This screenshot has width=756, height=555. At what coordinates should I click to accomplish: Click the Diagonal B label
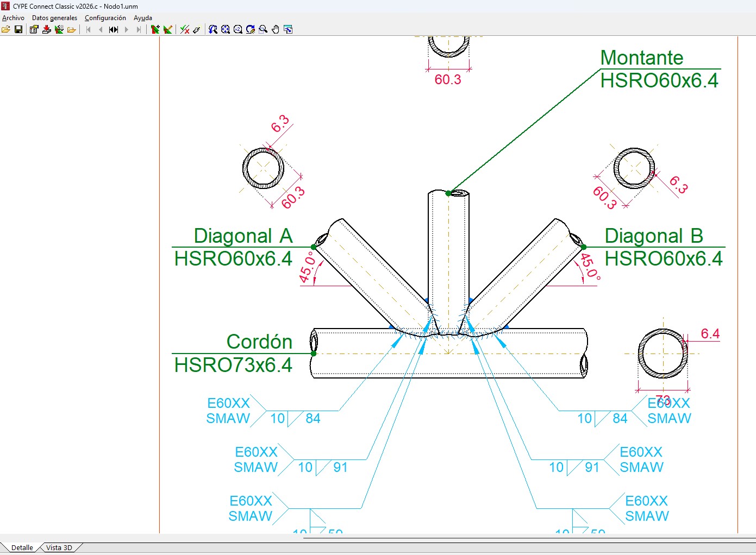tap(654, 236)
